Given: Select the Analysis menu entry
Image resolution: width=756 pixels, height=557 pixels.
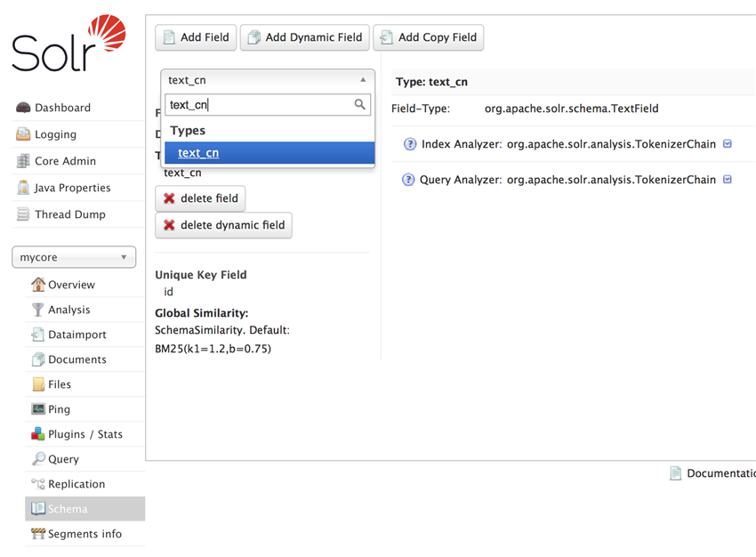Looking at the screenshot, I should [69, 310].
